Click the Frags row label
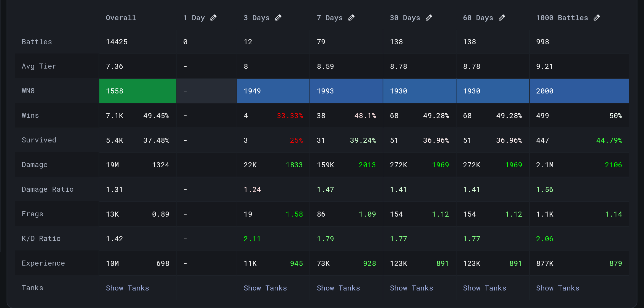Viewport: 644px width, 308px height. [32, 214]
